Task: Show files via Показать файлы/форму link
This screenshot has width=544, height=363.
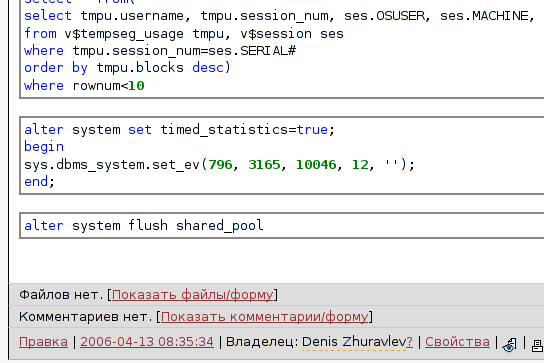Action: click(x=193, y=295)
